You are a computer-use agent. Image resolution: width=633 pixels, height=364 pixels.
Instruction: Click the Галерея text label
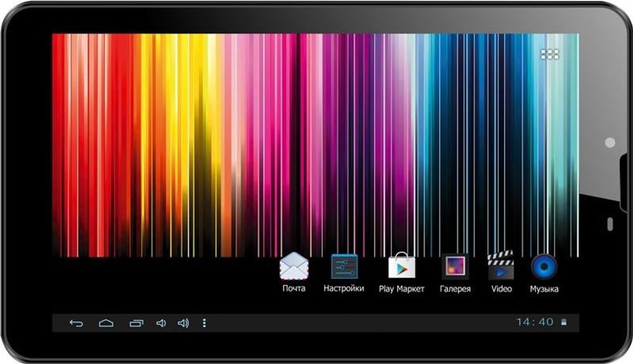click(455, 289)
